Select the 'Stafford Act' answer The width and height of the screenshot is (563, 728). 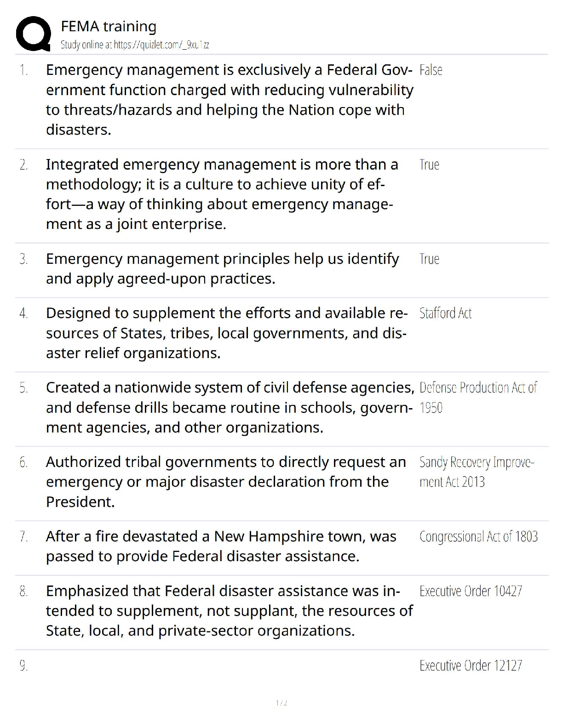(445, 313)
